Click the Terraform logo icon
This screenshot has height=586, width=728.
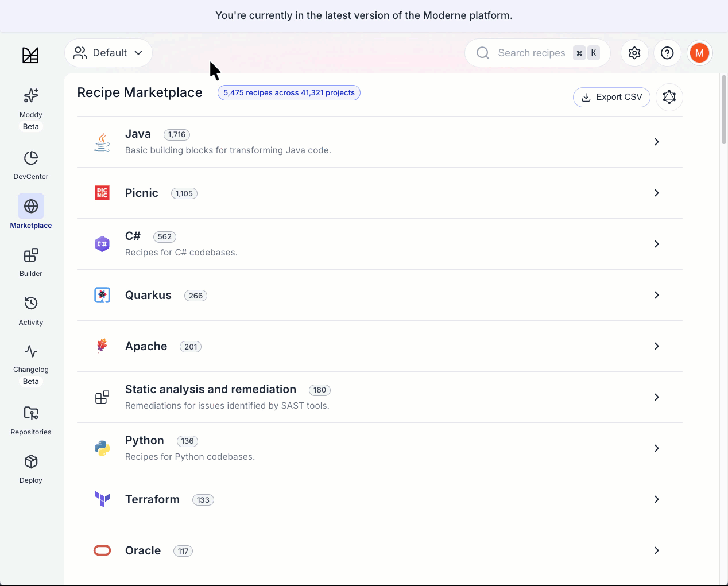(x=102, y=499)
